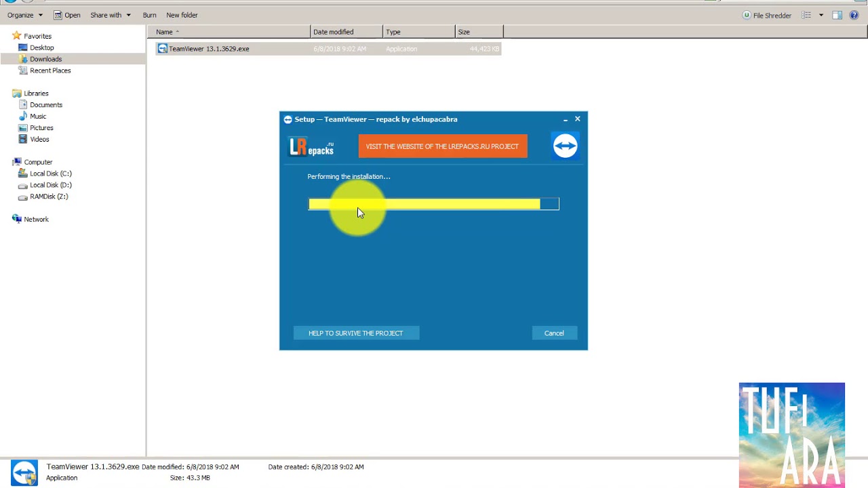Toggle the preview pane icon
Image resolution: width=868 pixels, height=488 pixels.
pos(837,15)
